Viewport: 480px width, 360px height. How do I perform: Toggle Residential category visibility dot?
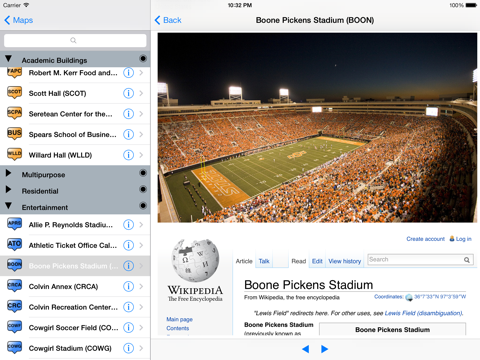coord(143,189)
